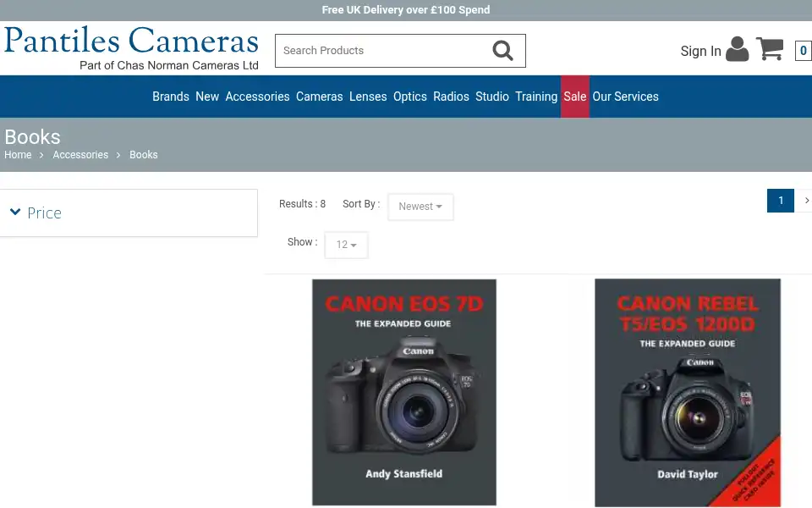Screen dimensions: 812x508
Task: Go to Accessories breadcrumb
Action: [x=80, y=154]
